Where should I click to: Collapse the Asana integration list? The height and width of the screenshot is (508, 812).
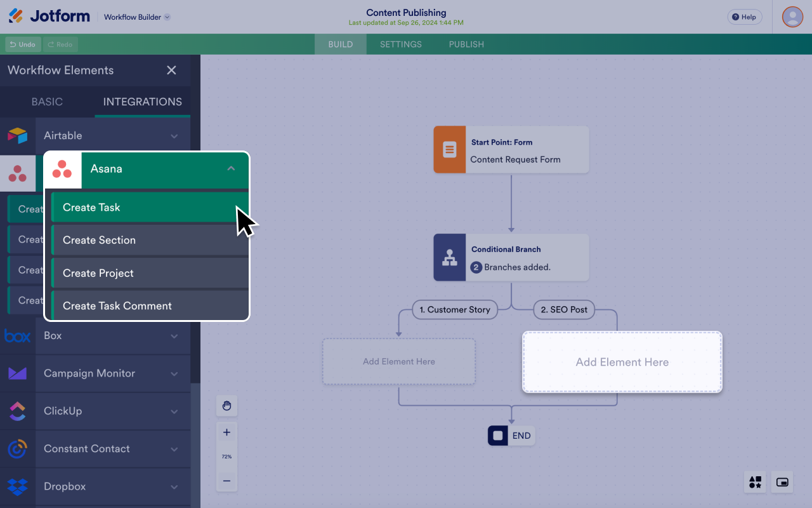231,169
